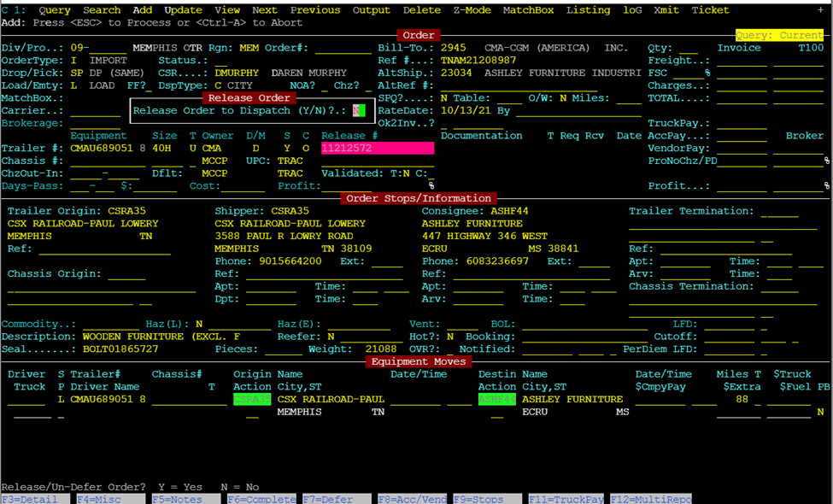Select Add in the top menu
Viewport: 833px width, 504px height.
coord(143,10)
